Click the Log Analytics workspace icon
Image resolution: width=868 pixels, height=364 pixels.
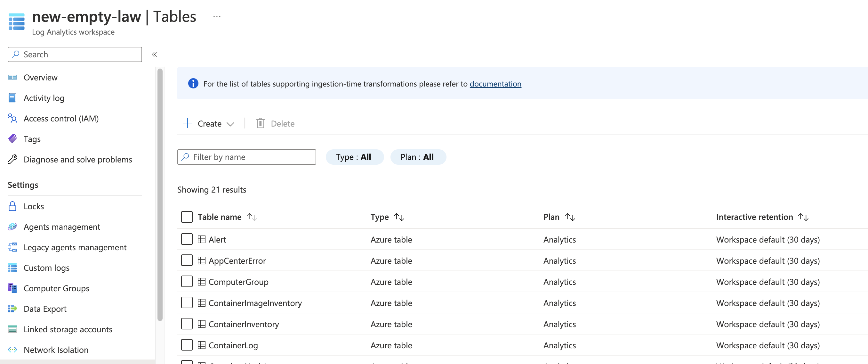click(x=17, y=22)
